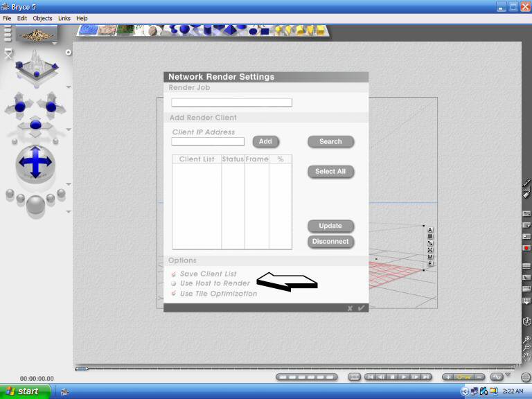Viewport: 532px width, 399px height.
Task: Open the Objects menu
Action: coord(42,18)
